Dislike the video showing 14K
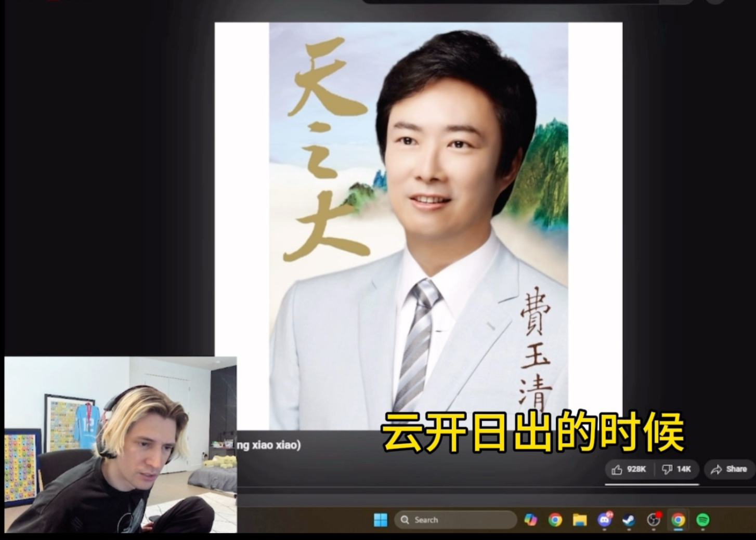Screen dimensions: 756x540 point(676,469)
